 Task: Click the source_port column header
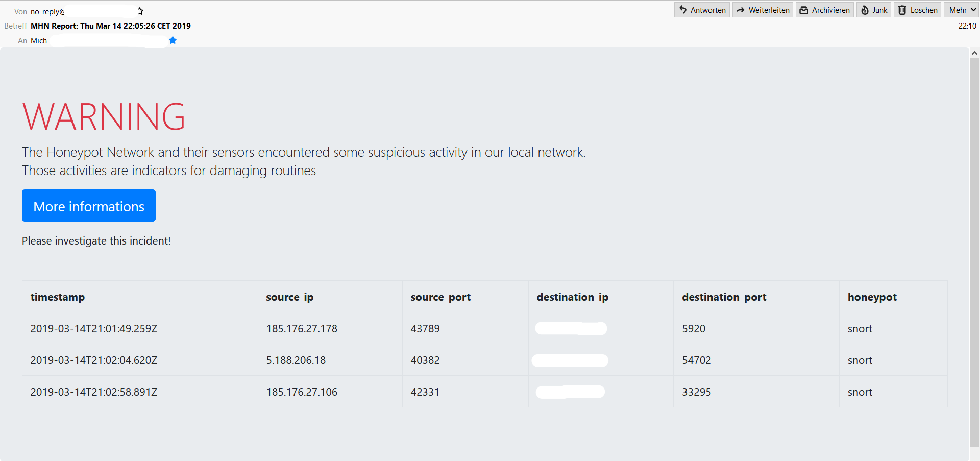pos(440,297)
